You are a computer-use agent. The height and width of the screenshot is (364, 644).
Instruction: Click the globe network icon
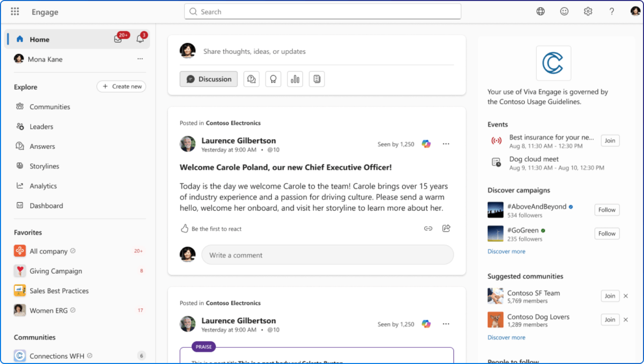540,12
